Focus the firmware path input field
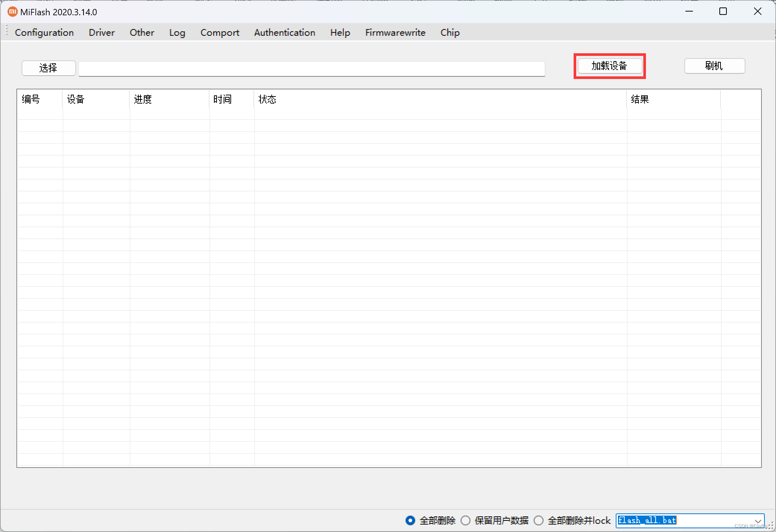The width and height of the screenshot is (776, 532). [312, 69]
